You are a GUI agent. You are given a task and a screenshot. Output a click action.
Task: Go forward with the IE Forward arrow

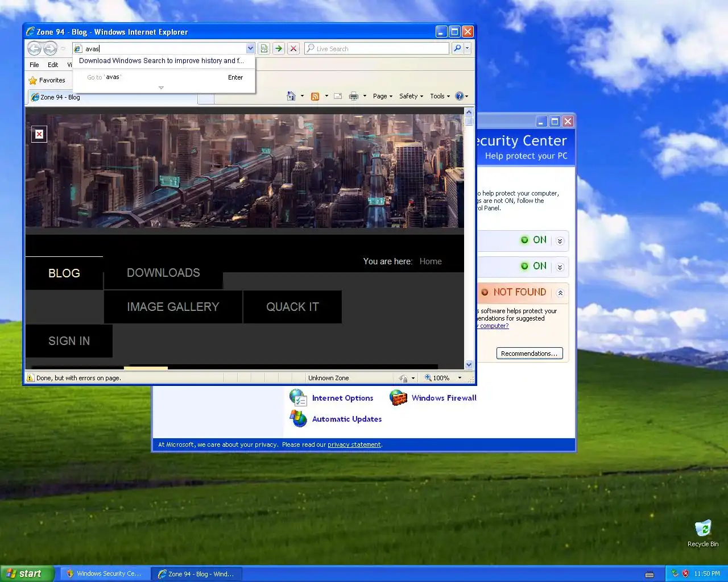pos(50,48)
